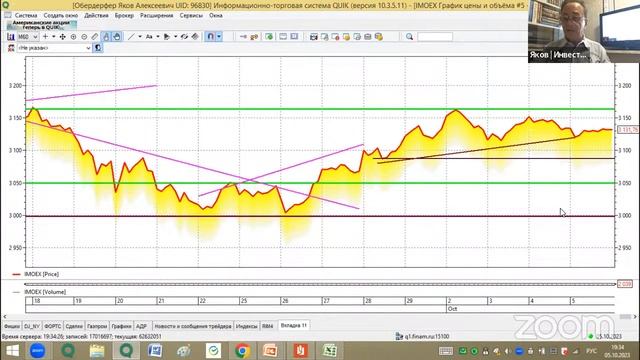Expand the Aa text tool arrow

click(x=158, y=37)
